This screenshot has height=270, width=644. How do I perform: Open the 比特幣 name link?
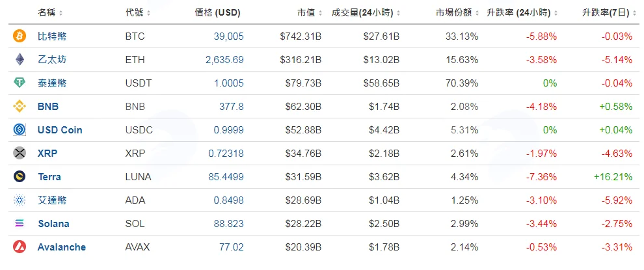click(52, 36)
